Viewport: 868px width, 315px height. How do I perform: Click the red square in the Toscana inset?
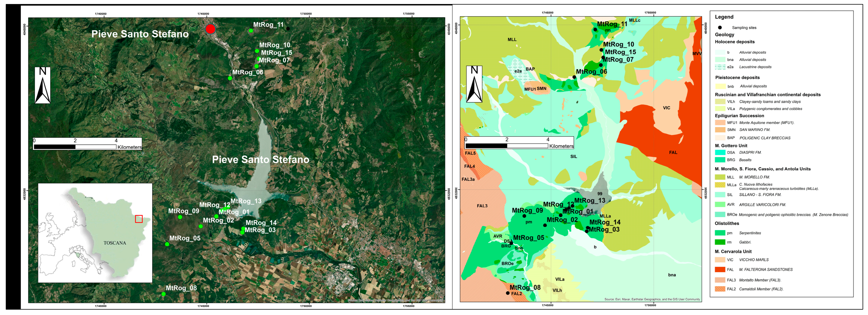tap(139, 219)
